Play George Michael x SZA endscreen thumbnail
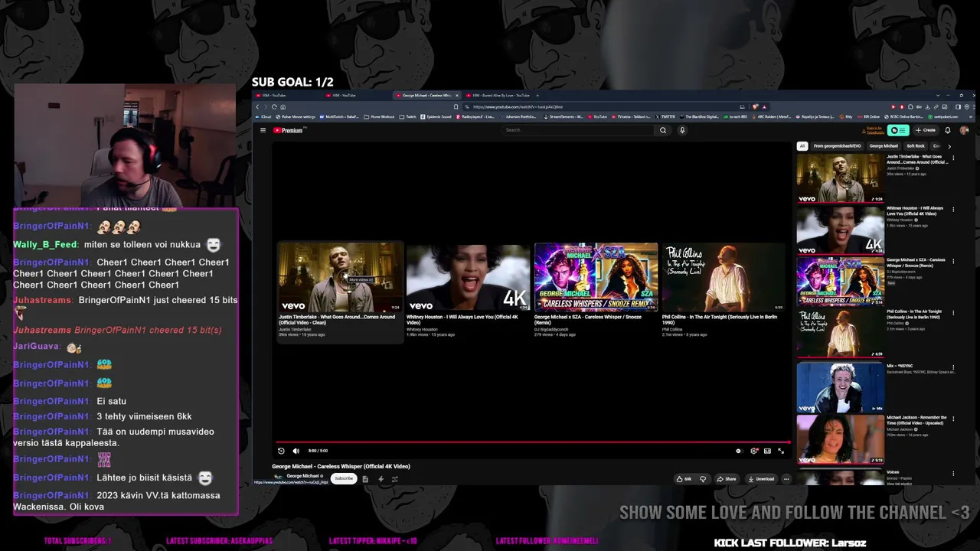 (x=596, y=277)
